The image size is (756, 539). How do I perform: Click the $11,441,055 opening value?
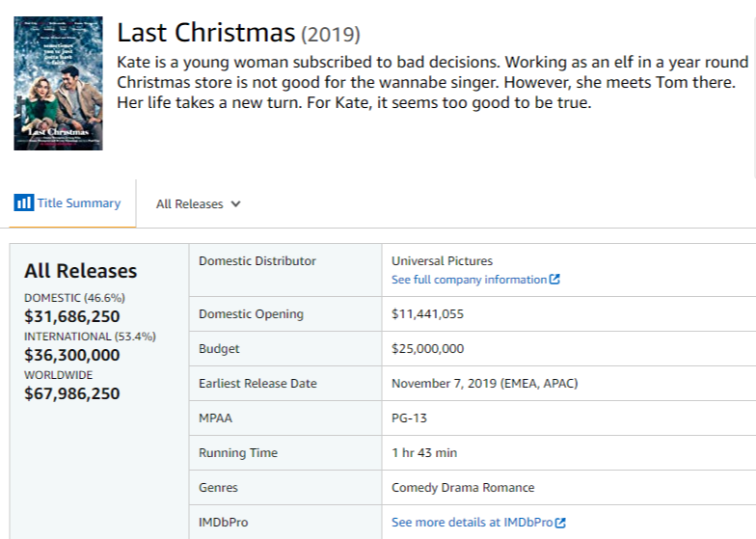[x=428, y=314]
